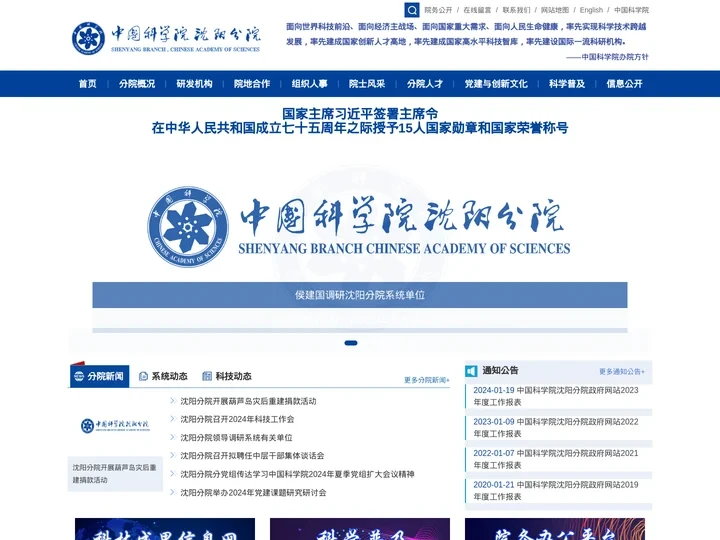Open news 沈阳分院开展葫芦岛灾后重建捐款活动

tap(248, 401)
